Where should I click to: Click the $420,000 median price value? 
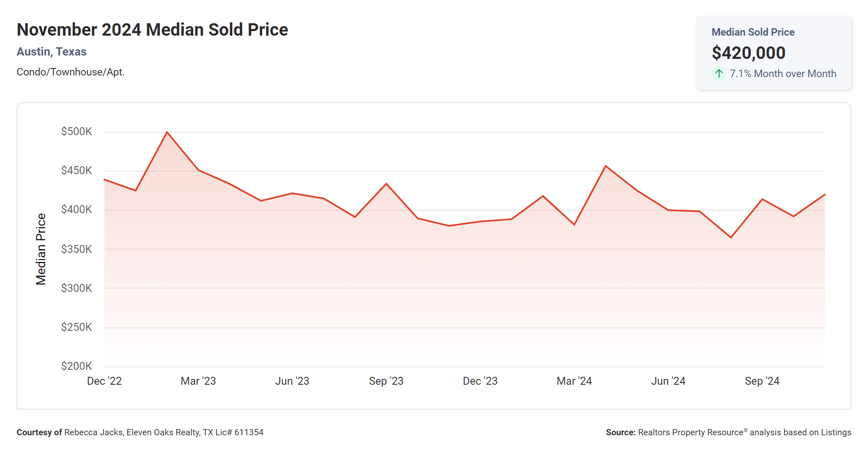click(x=748, y=53)
